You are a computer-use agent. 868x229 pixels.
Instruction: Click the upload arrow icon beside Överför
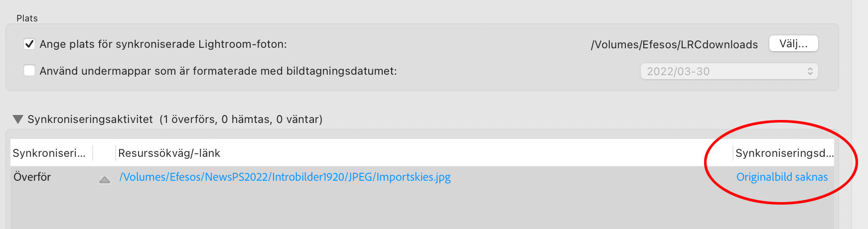pyautogui.click(x=105, y=180)
